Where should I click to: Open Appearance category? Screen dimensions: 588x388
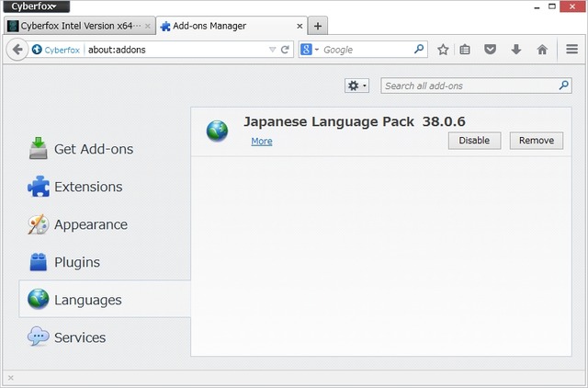pos(105,224)
